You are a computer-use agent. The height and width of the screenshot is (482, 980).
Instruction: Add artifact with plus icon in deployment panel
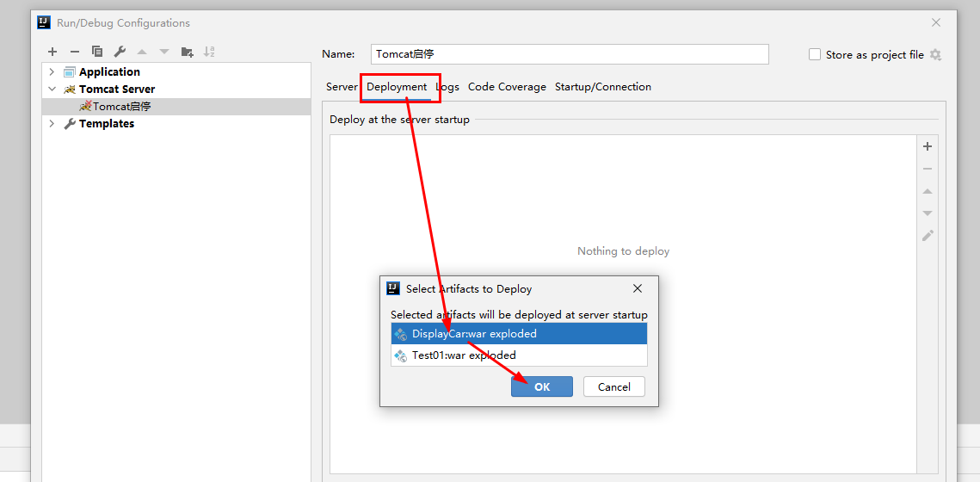pos(928,146)
